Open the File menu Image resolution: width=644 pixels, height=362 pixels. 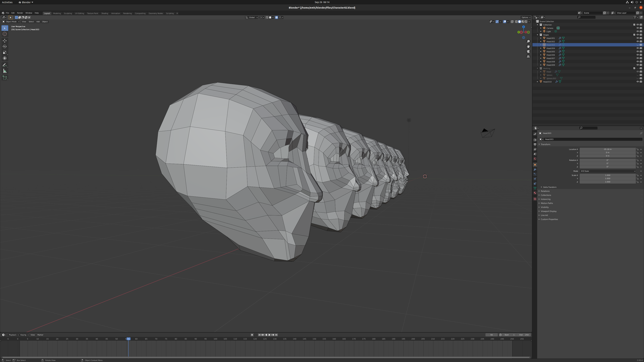click(x=8, y=13)
